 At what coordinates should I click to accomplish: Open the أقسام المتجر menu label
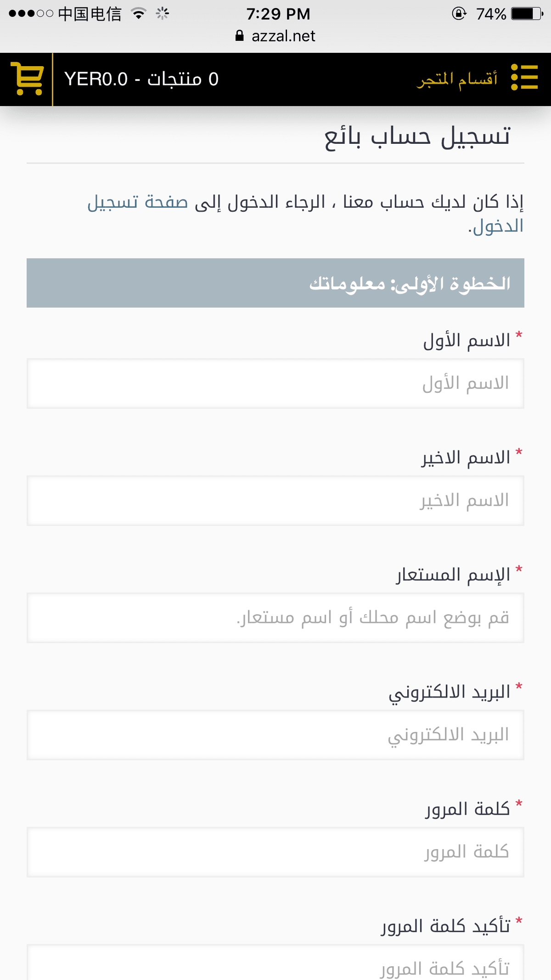point(457,79)
